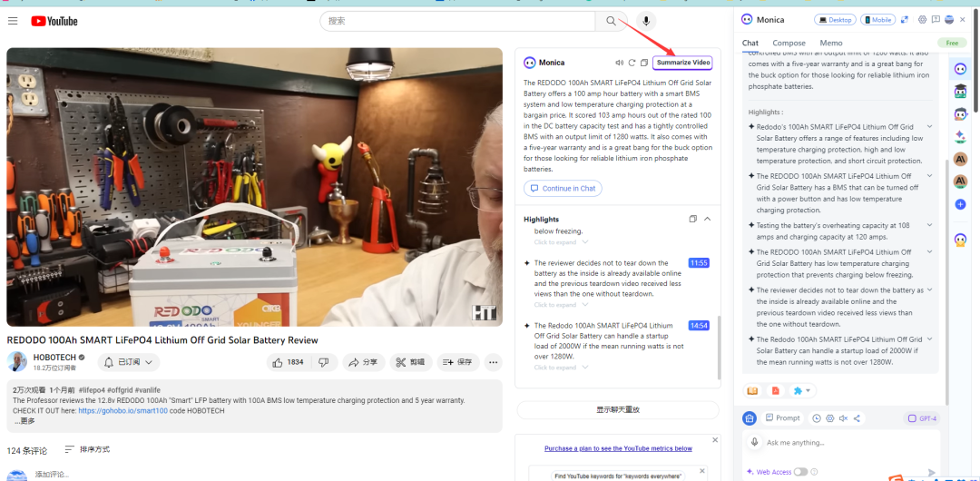Choose the colorful sparkle bot in rail
The height and width of the screenshot is (481, 980).
(961, 136)
